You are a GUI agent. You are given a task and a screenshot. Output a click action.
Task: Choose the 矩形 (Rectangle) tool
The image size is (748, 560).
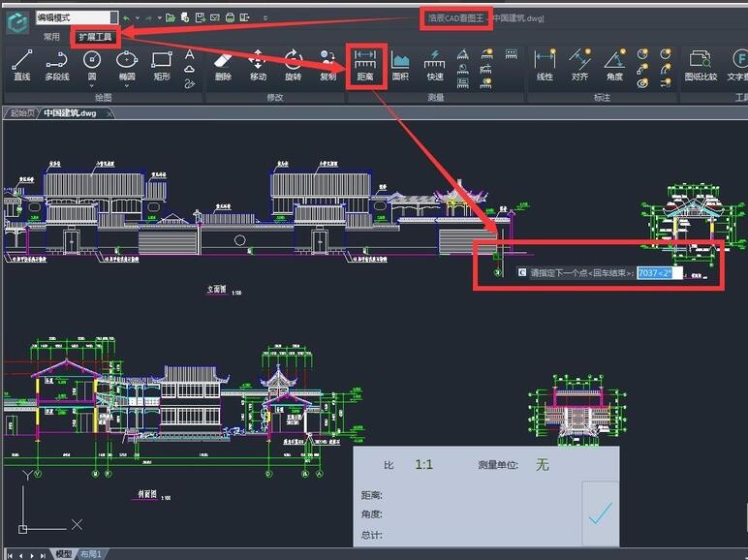click(x=161, y=64)
